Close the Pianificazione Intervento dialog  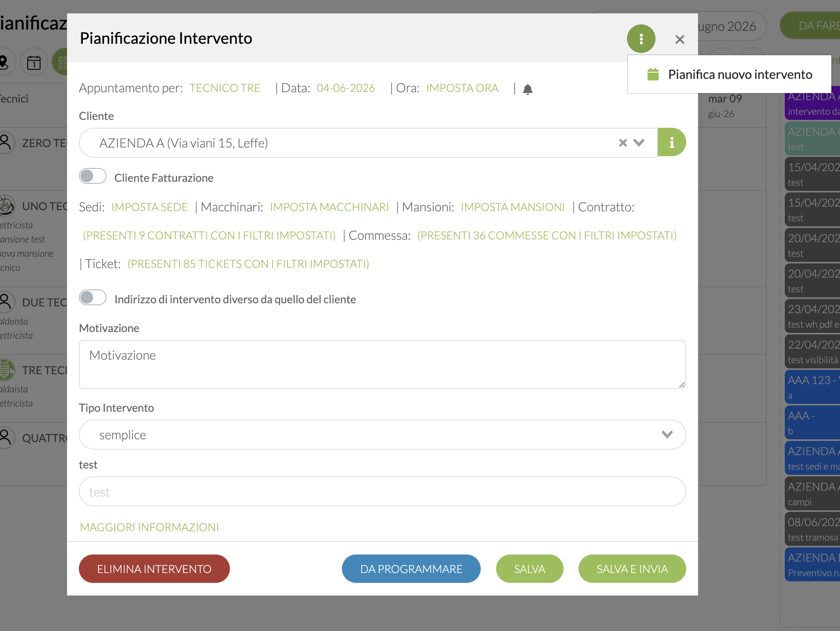click(x=679, y=39)
